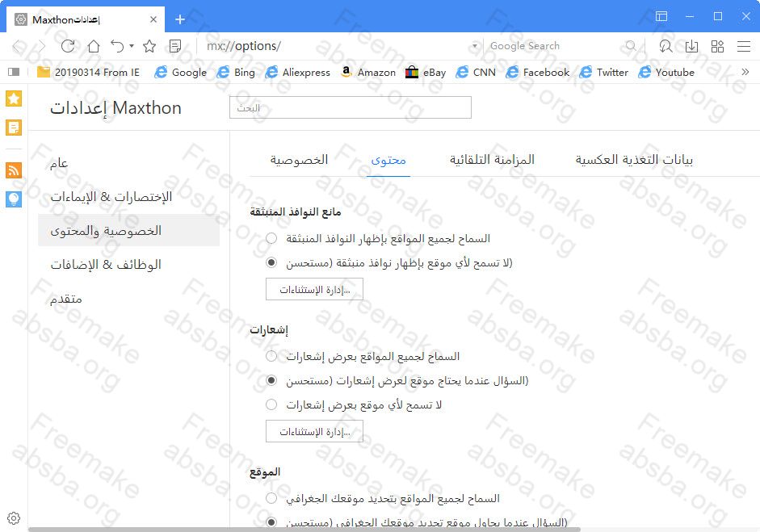Click the Back navigation arrow
Viewport: 760px width, 532px height.
pos(18,46)
